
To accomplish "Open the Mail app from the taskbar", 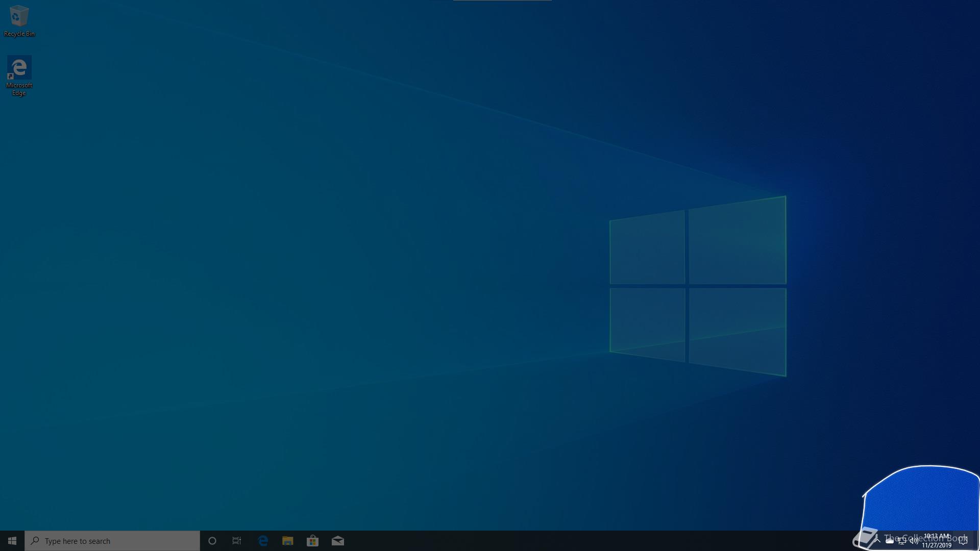I will (338, 541).
